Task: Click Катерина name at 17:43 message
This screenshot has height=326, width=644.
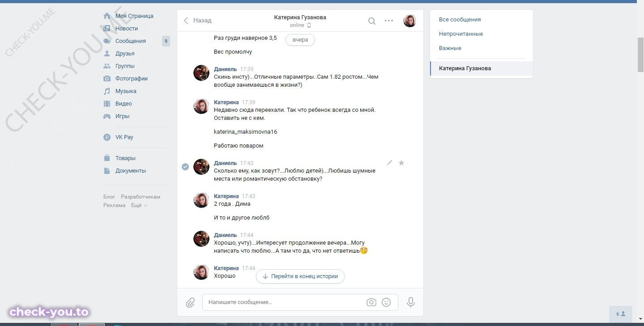Action: (226, 196)
